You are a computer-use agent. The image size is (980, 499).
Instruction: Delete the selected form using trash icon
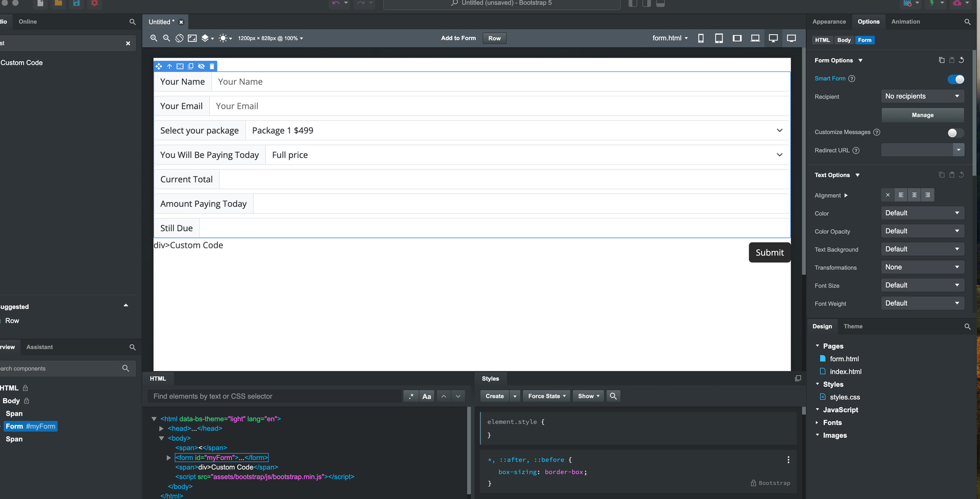pyautogui.click(x=212, y=66)
